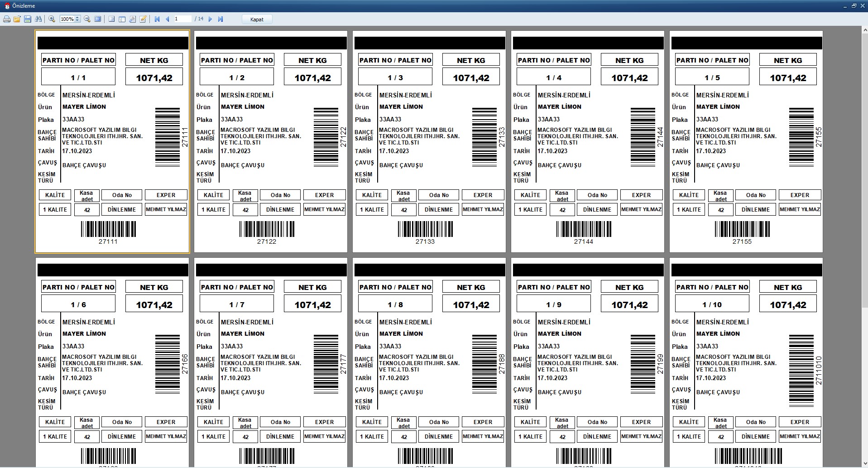Click the Print icon in toolbar
Viewport: 868px width, 468px height.
(x=7, y=19)
